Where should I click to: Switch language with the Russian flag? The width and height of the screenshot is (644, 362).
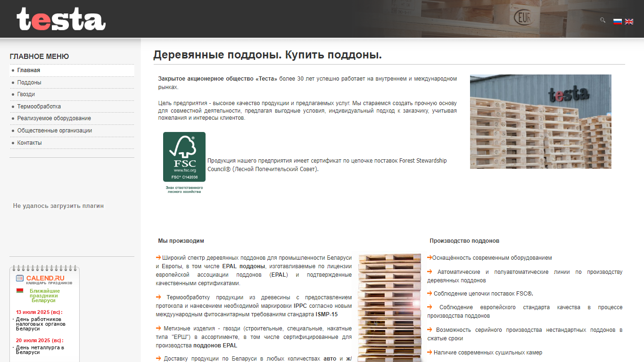click(618, 21)
